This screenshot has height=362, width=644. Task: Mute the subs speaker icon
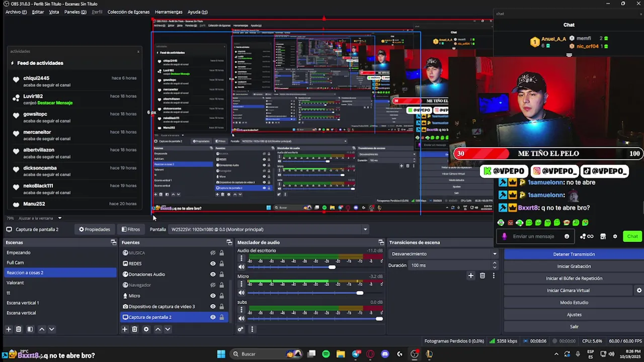pos(242,318)
